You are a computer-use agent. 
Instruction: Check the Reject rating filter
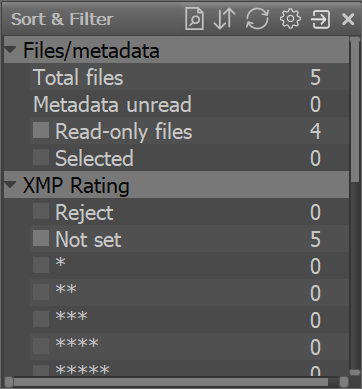41,211
